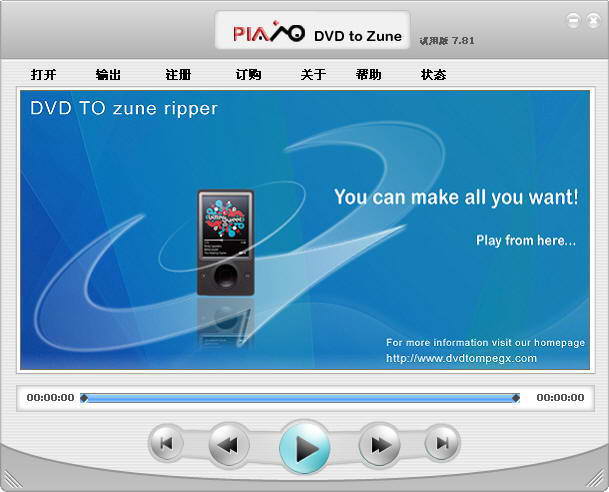Jump to previous chapter with skip-back button
The width and height of the screenshot is (609, 492).
167,443
